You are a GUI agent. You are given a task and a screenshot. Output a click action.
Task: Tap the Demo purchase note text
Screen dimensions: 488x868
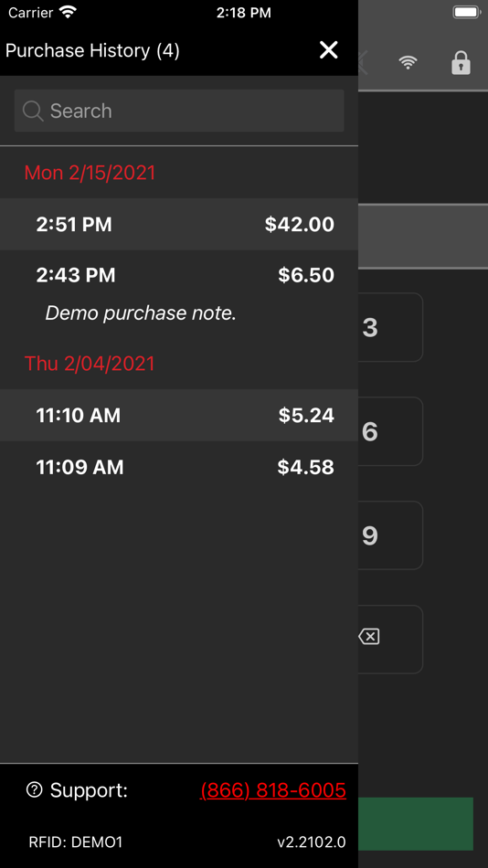pyautogui.click(x=141, y=313)
